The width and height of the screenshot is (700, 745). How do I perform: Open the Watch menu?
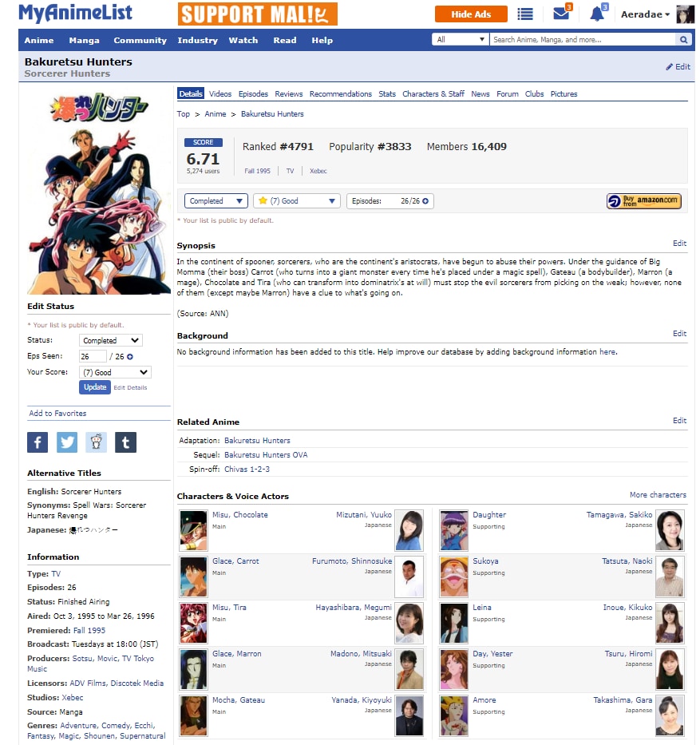pyautogui.click(x=243, y=41)
